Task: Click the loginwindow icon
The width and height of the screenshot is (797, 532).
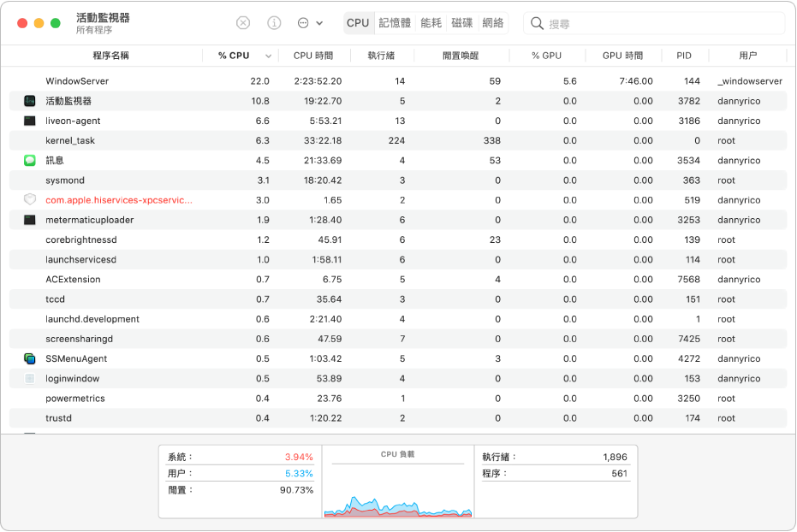Action: click(x=30, y=379)
